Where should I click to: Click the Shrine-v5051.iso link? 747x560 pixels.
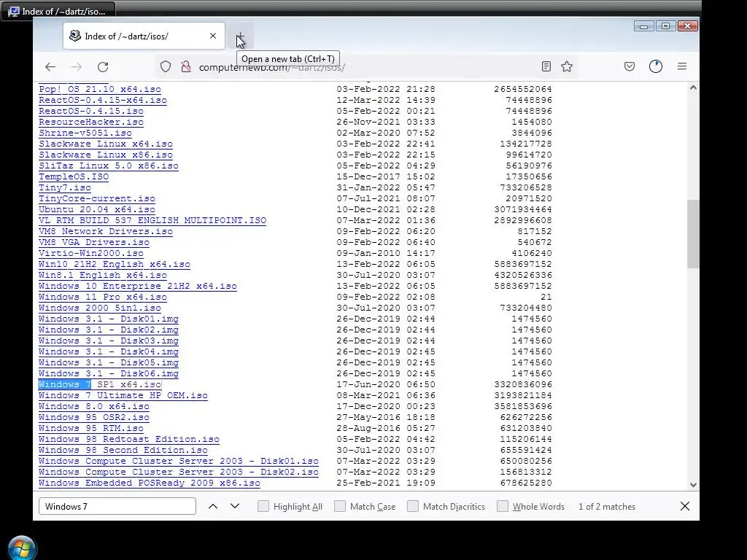click(x=85, y=133)
